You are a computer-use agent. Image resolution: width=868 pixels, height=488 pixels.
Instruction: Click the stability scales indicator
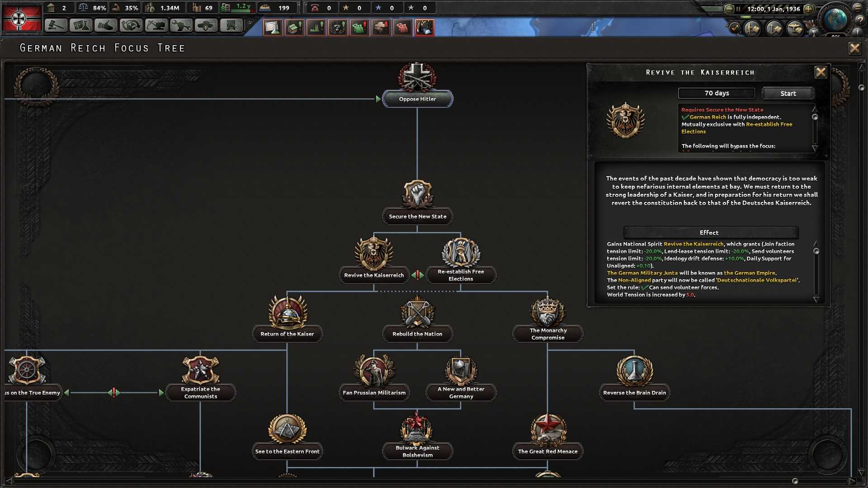(x=92, y=8)
